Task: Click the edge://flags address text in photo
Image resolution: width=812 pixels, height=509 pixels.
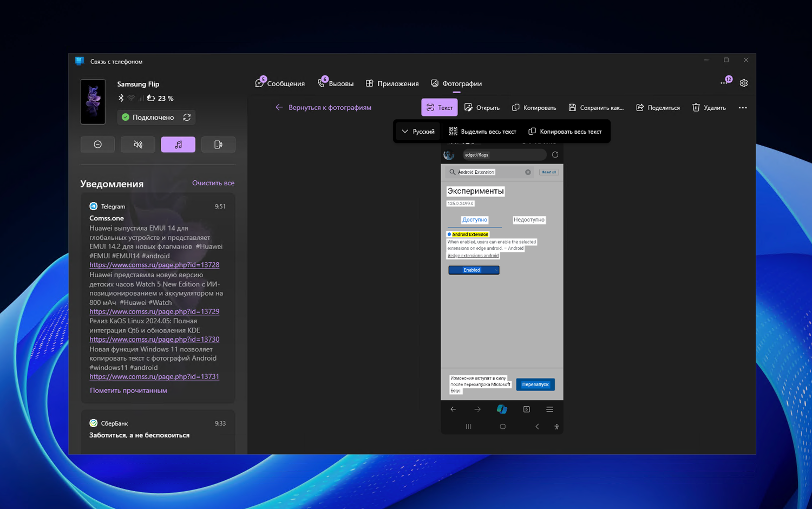Action: (476, 155)
